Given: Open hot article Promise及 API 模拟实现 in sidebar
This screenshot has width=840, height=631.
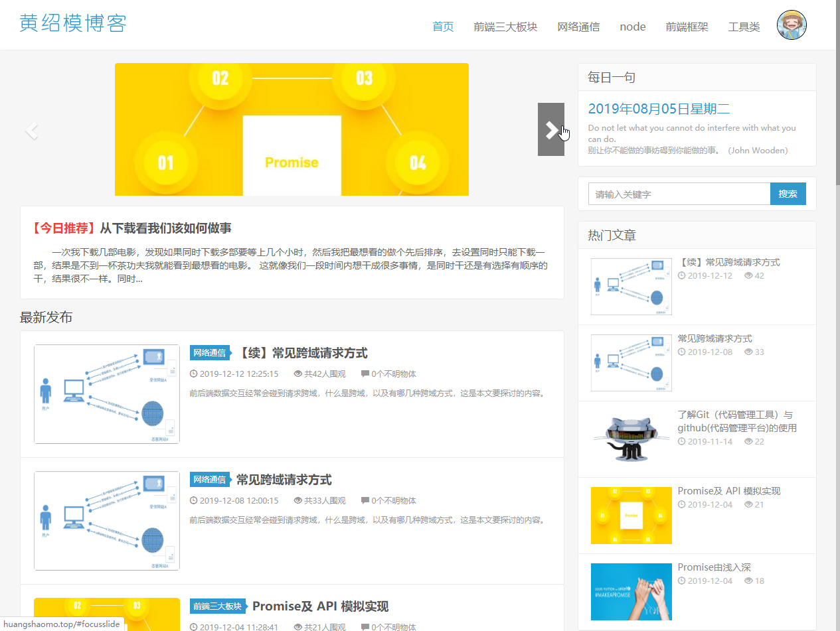Looking at the screenshot, I should 728,491.
